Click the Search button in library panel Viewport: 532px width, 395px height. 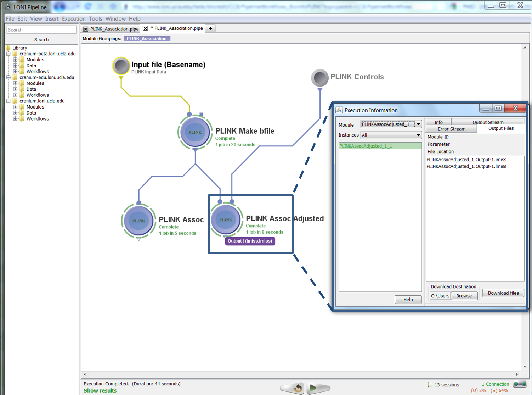[x=41, y=40]
